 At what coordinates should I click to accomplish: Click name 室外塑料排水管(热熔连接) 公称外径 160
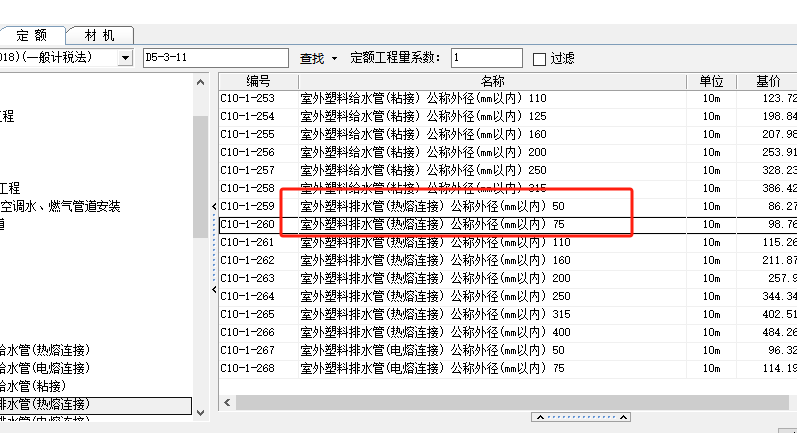click(x=436, y=260)
